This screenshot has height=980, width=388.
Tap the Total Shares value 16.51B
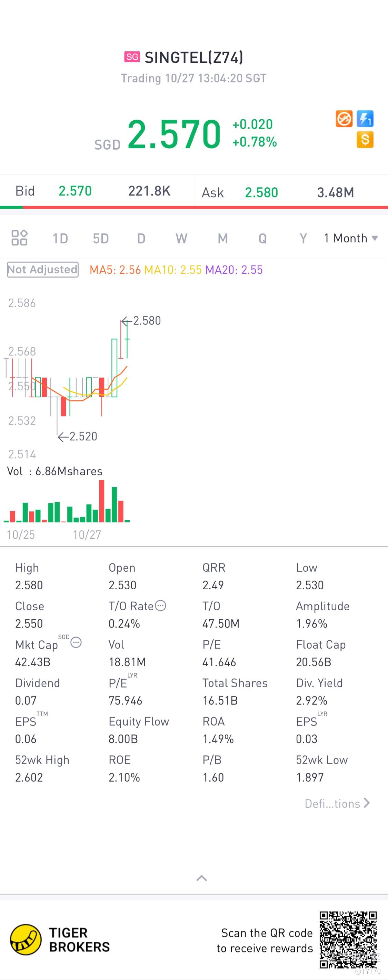tap(220, 700)
